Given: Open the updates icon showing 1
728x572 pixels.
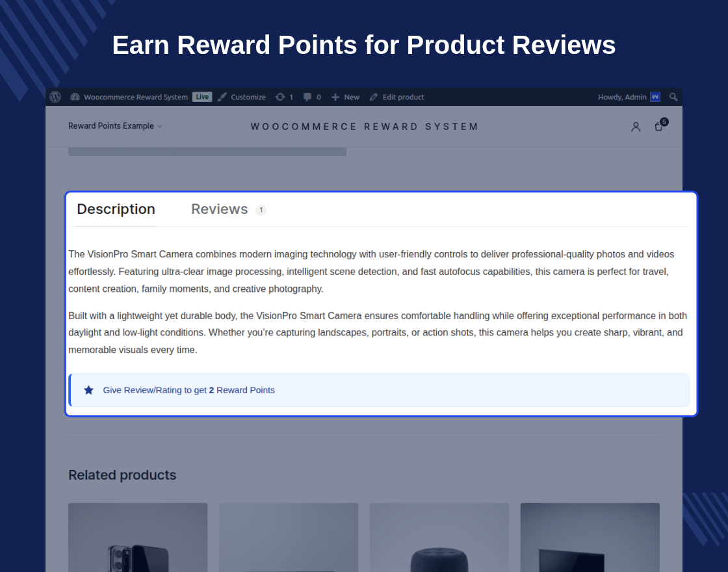Looking at the screenshot, I should [x=280, y=97].
